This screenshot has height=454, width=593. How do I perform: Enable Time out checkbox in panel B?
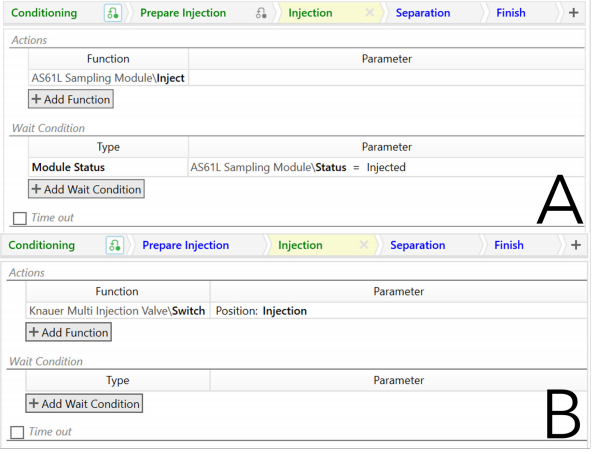pyautogui.click(x=17, y=432)
